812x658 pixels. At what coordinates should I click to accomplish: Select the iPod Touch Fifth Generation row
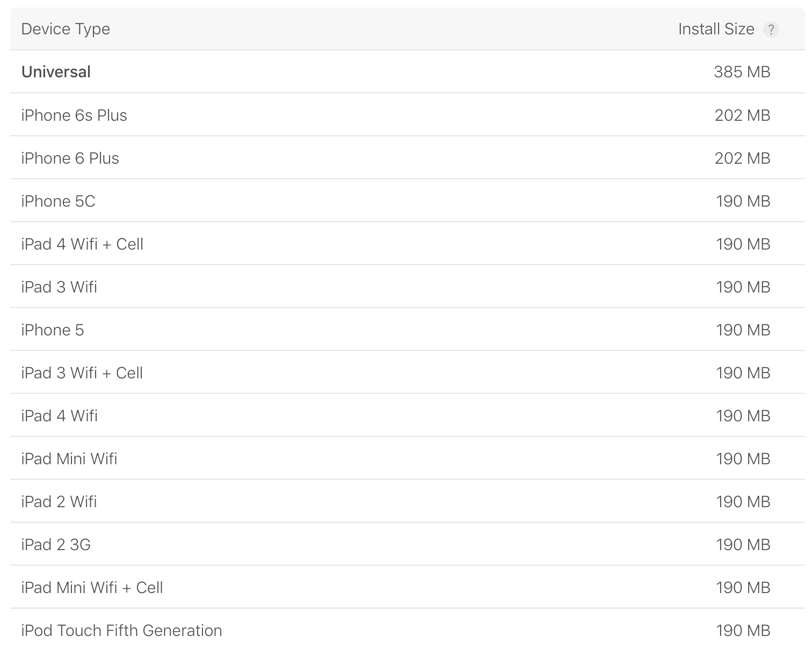coord(407,630)
